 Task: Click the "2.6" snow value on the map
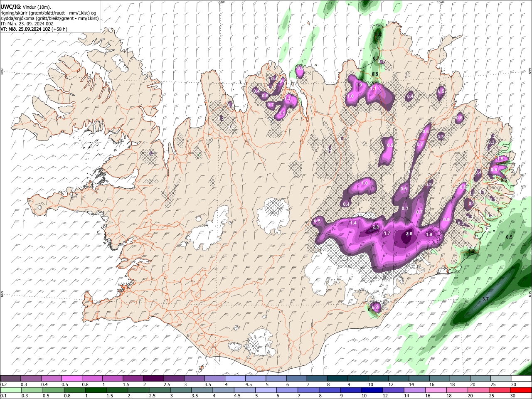tap(409, 234)
